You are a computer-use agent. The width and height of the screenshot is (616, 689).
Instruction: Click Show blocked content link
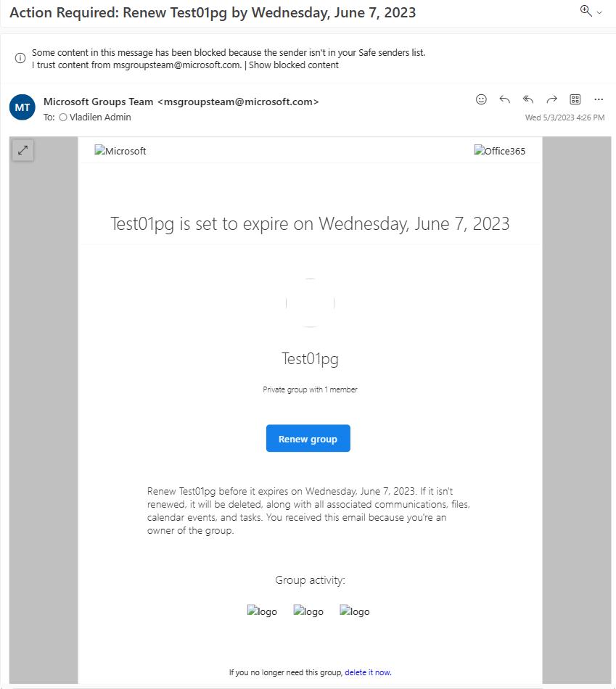294,65
